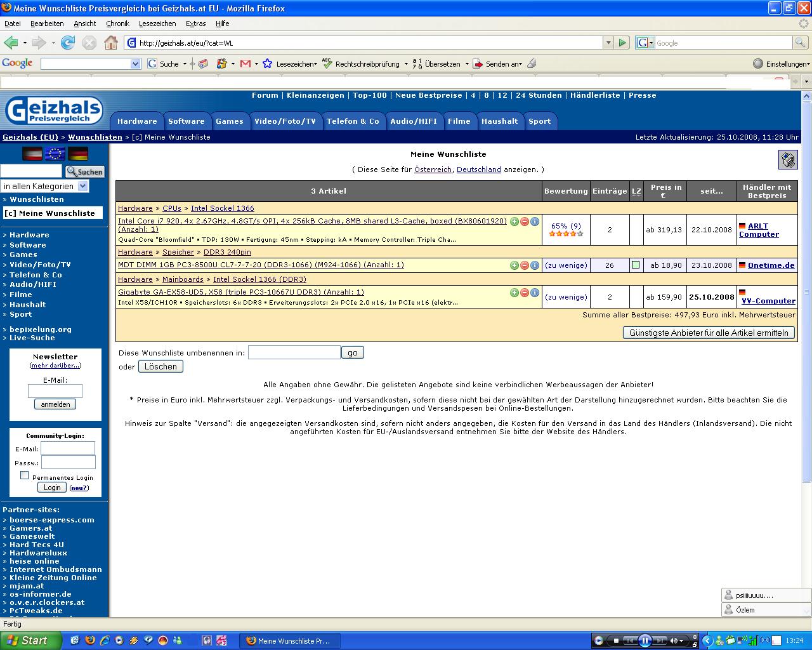Click the newsletter anmelden button
This screenshot has height=650, width=812.
pos(55,404)
